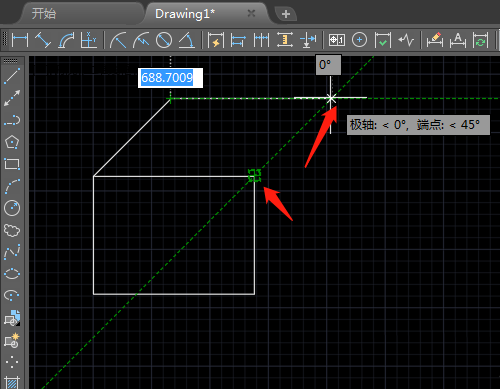
Task: Switch to the 开始 tab
Action: point(44,14)
